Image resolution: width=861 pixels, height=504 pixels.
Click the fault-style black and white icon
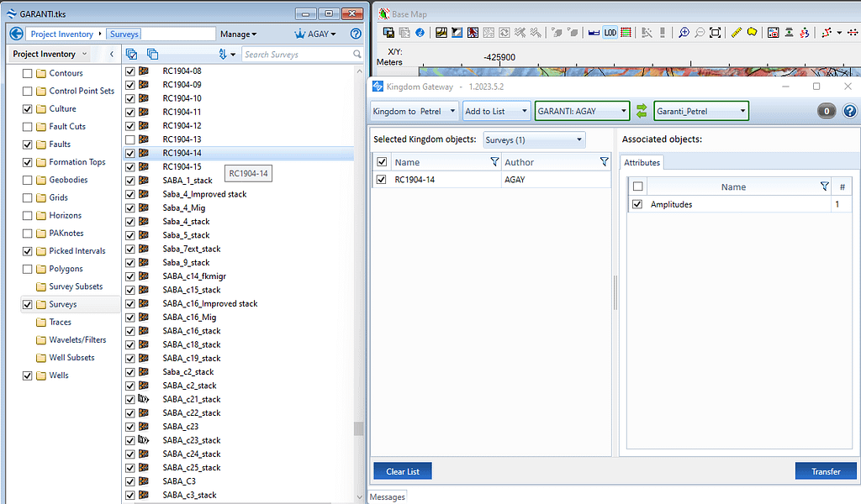click(457, 33)
